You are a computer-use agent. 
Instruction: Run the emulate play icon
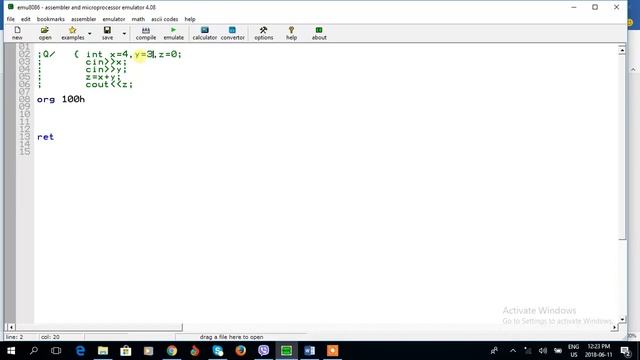pyautogui.click(x=173, y=33)
